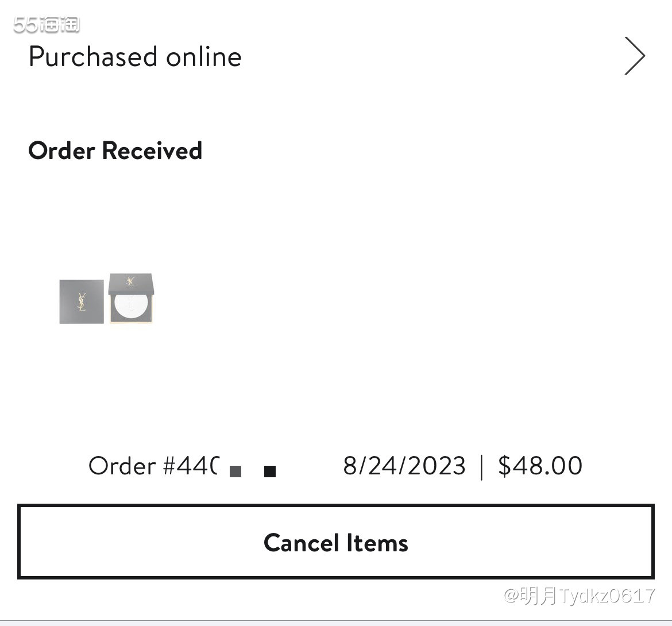Image resolution: width=672 pixels, height=626 pixels.
Task: Select the Order Received status label
Action: (x=115, y=151)
